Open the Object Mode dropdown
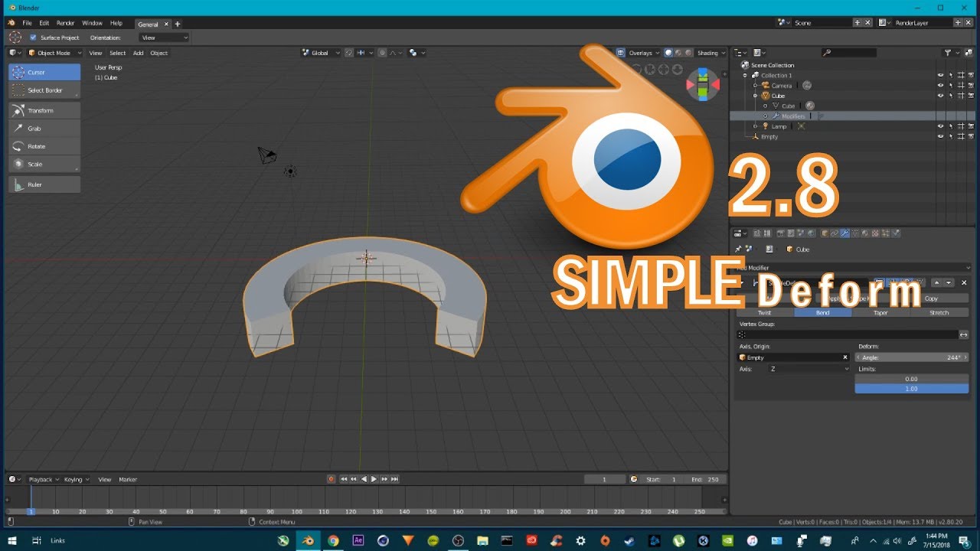 point(55,53)
